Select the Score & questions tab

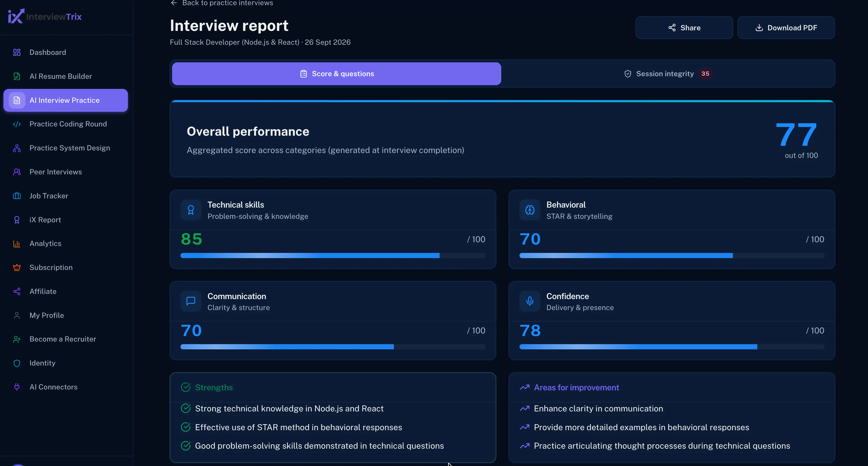(x=337, y=74)
